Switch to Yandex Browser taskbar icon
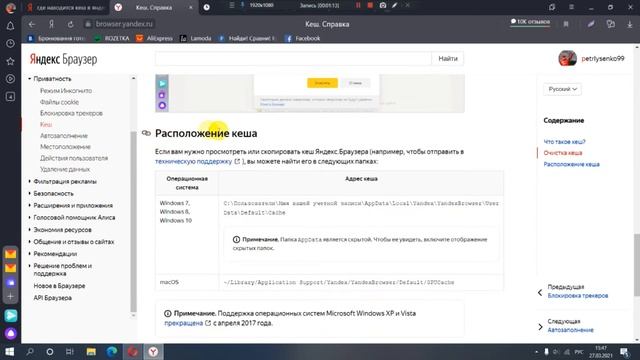Viewport: 640px width, 360px height. coord(153,351)
